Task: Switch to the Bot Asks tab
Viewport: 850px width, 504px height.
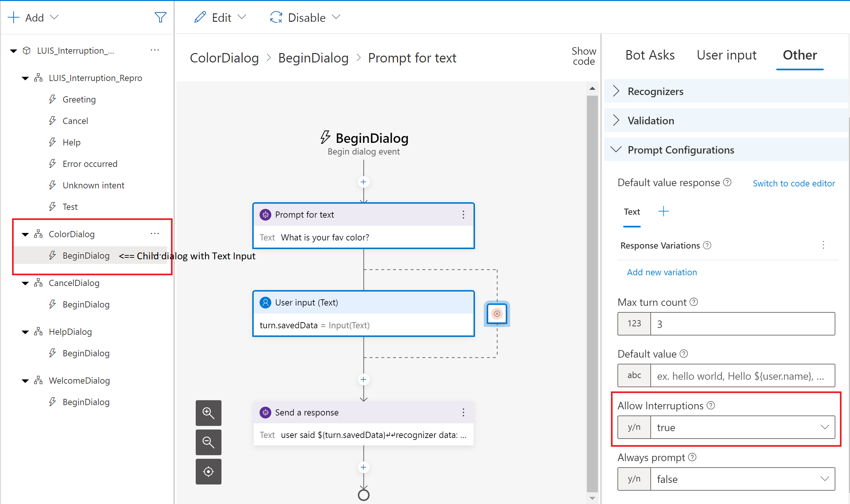Action: [x=649, y=55]
